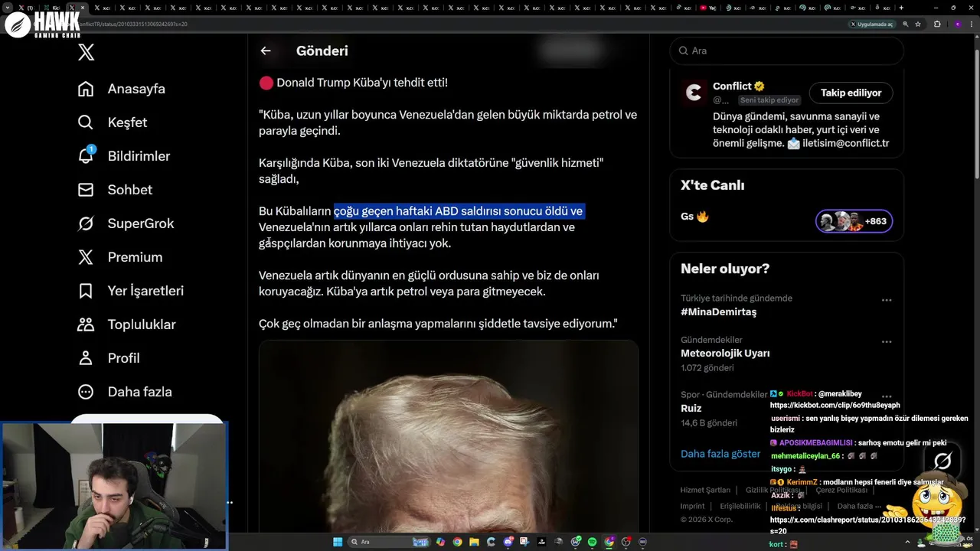The image size is (980, 551).
Task: Open Copilot from the taskbar
Action: (440, 542)
